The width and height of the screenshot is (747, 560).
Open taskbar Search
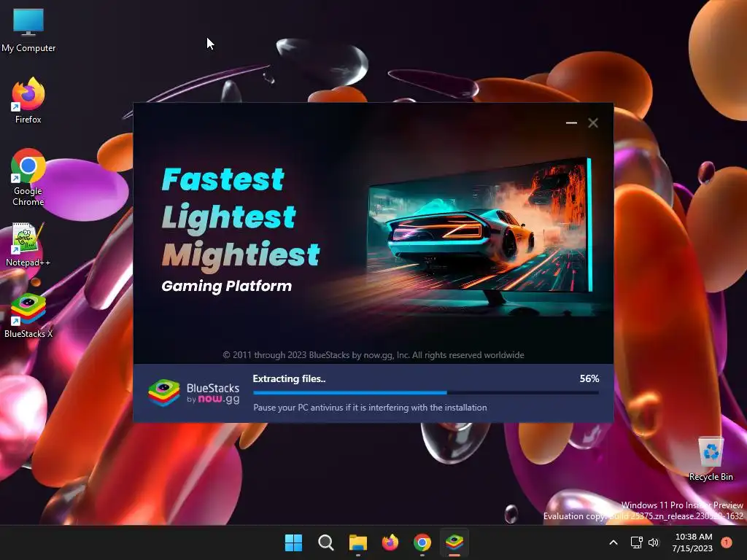[x=326, y=542]
